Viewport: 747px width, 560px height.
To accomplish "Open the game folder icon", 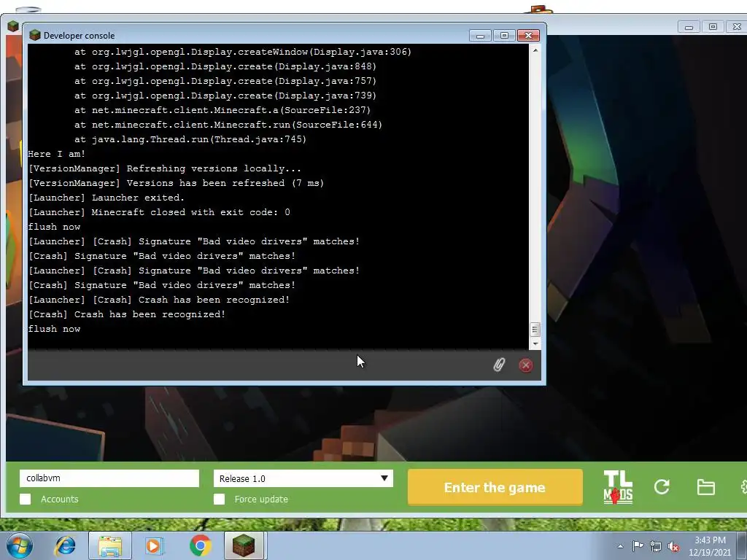I will click(x=705, y=487).
